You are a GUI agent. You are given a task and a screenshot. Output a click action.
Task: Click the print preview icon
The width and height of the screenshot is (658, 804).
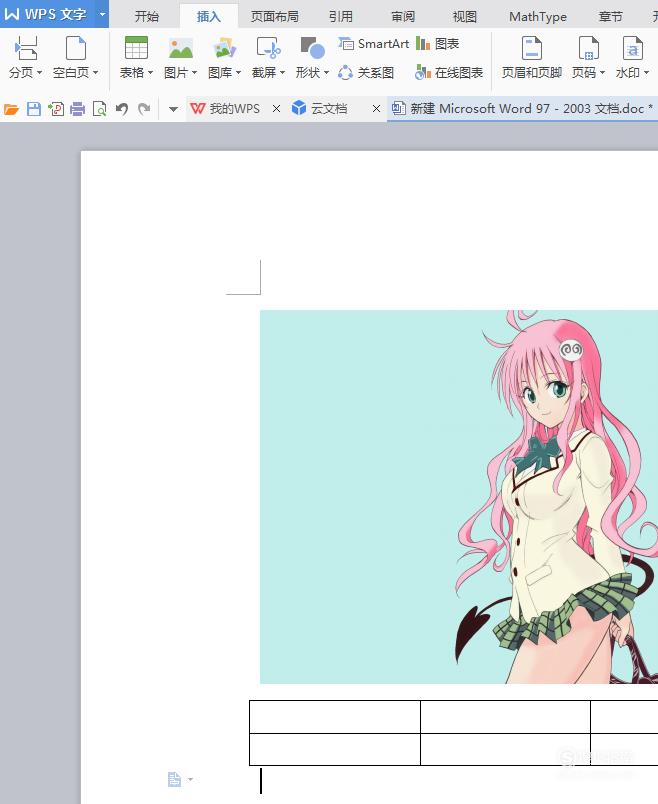[99, 109]
